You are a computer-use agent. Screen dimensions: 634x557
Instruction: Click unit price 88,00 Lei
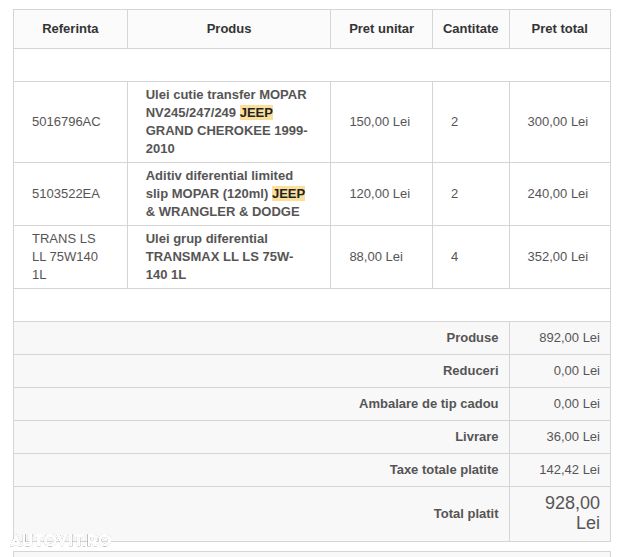(x=376, y=257)
